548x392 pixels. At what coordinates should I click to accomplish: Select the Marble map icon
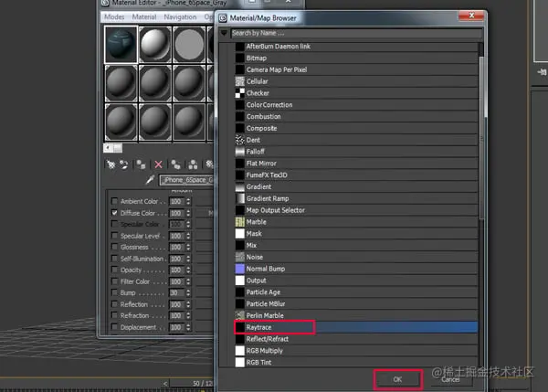click(239, 222)
